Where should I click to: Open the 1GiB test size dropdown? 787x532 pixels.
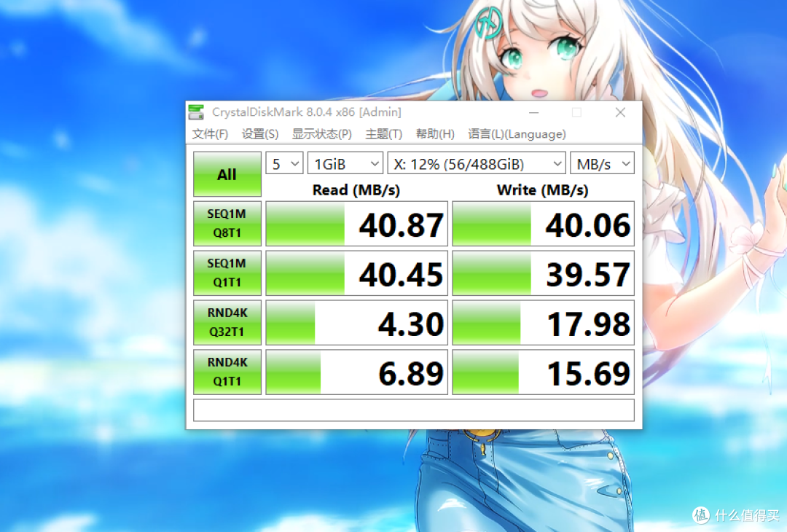coord(345,164)
